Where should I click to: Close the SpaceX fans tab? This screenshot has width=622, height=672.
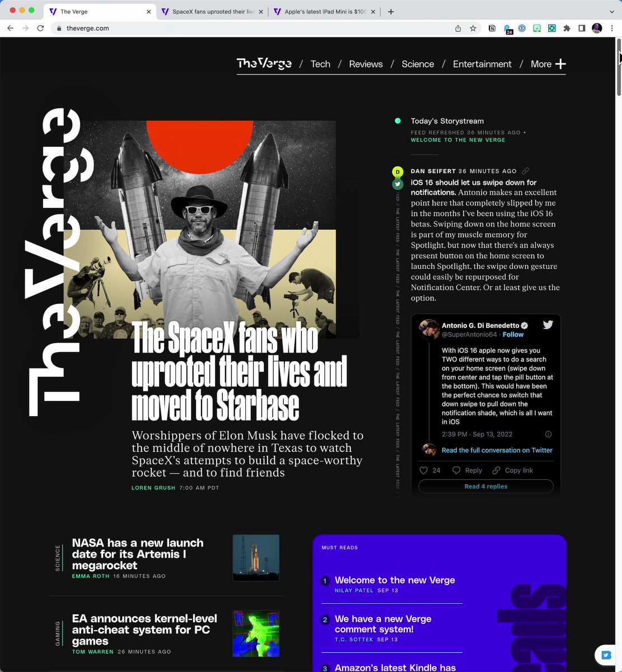(261, 11)
